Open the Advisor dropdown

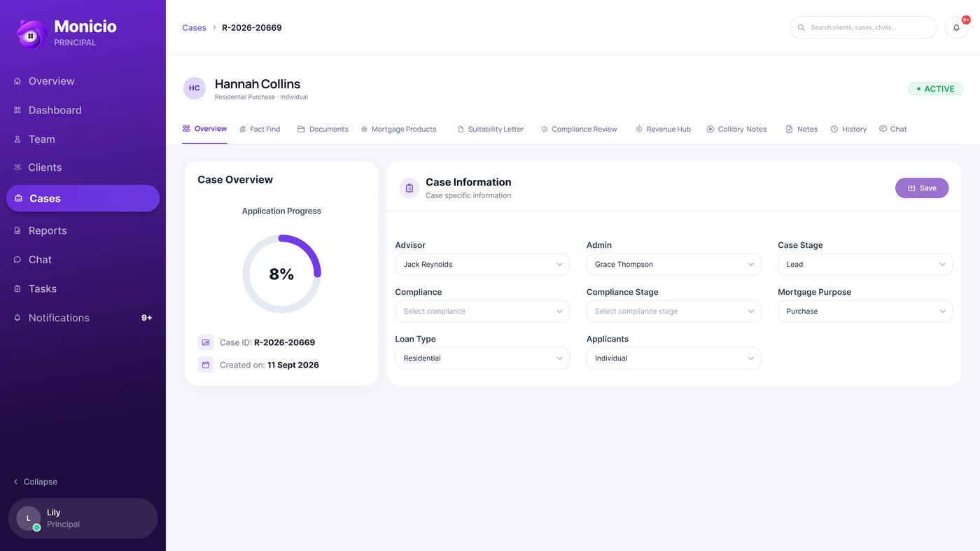[482, 264]
